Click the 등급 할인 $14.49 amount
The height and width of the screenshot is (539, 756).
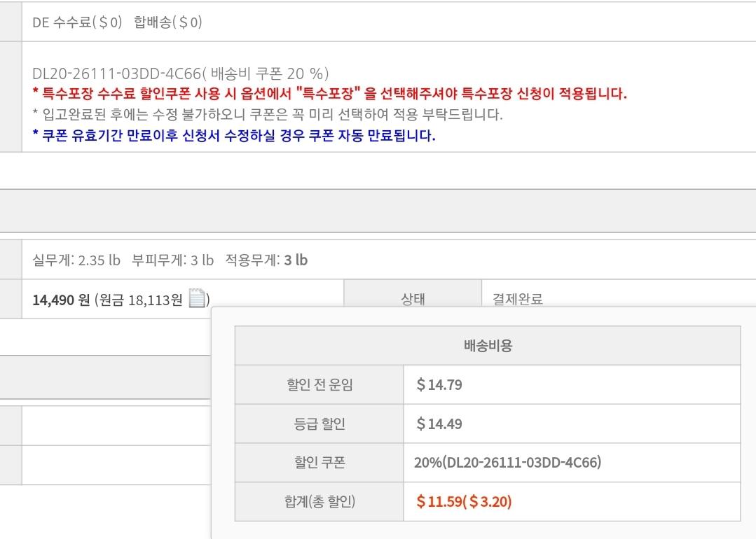439,424
